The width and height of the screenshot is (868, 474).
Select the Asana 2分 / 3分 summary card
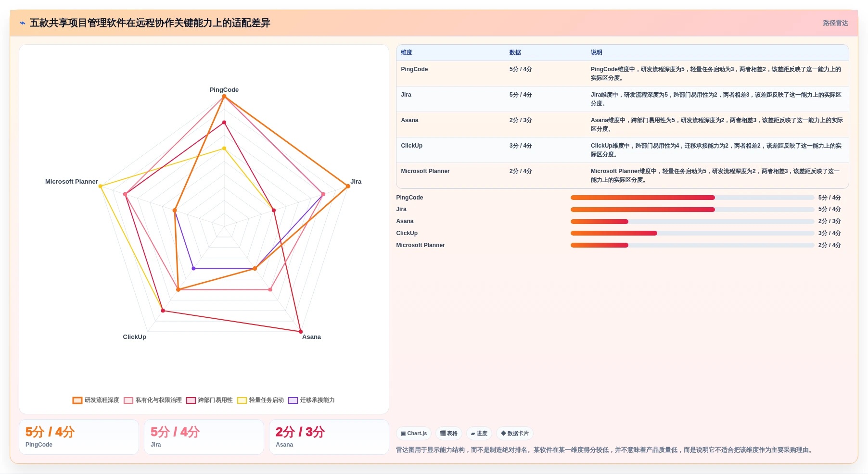click(329, 437)
